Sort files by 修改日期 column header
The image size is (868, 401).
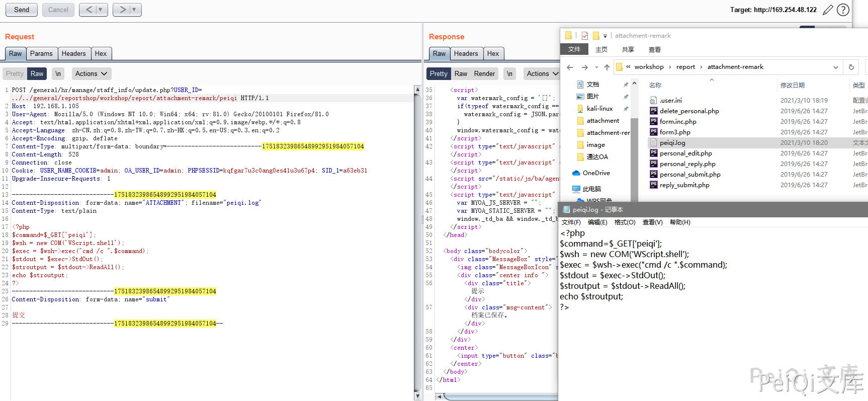click(792, 85)
